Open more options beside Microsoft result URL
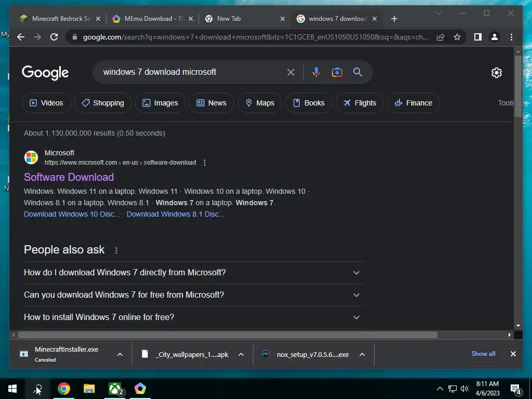 coord(204,163)
